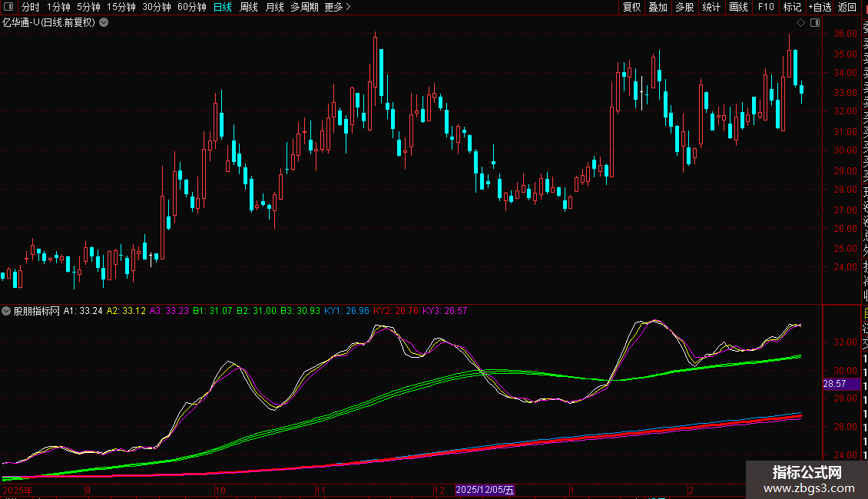Switch to 分时 intraday view
Image resolution: width=868 pixels, height=499 pixels.
tap(30, 7)
